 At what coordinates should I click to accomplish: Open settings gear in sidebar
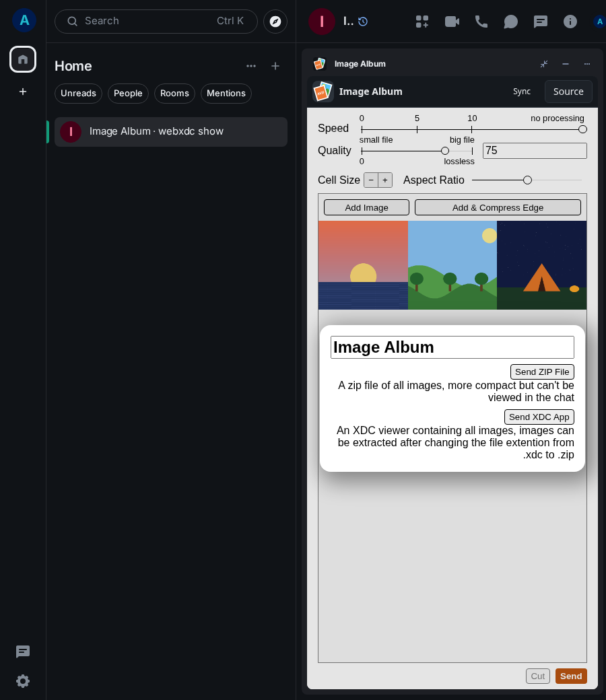click(x=23, y=680)
